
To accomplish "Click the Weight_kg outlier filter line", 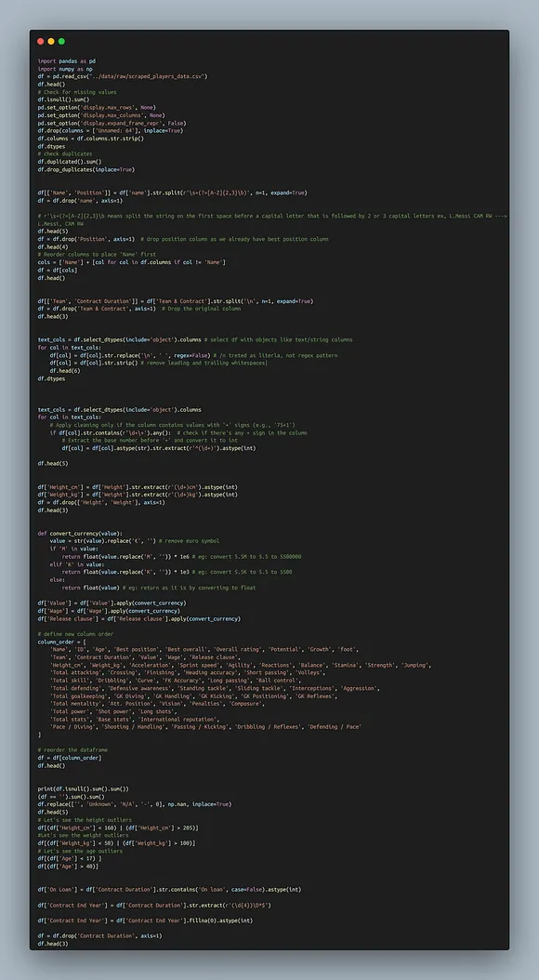I will (116, 842).
